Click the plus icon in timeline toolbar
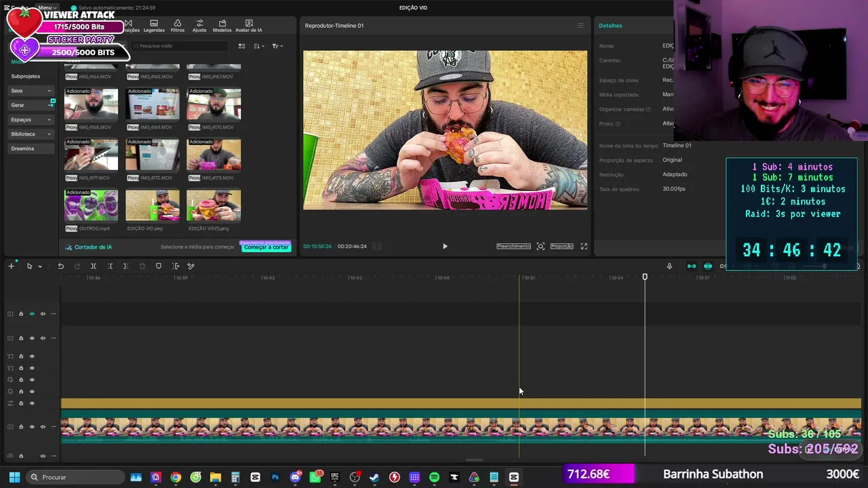 coord(11,266)
